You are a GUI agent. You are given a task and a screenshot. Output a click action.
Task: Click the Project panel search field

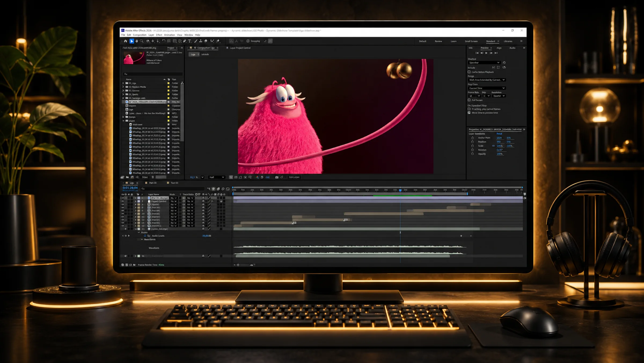[153, 74]
